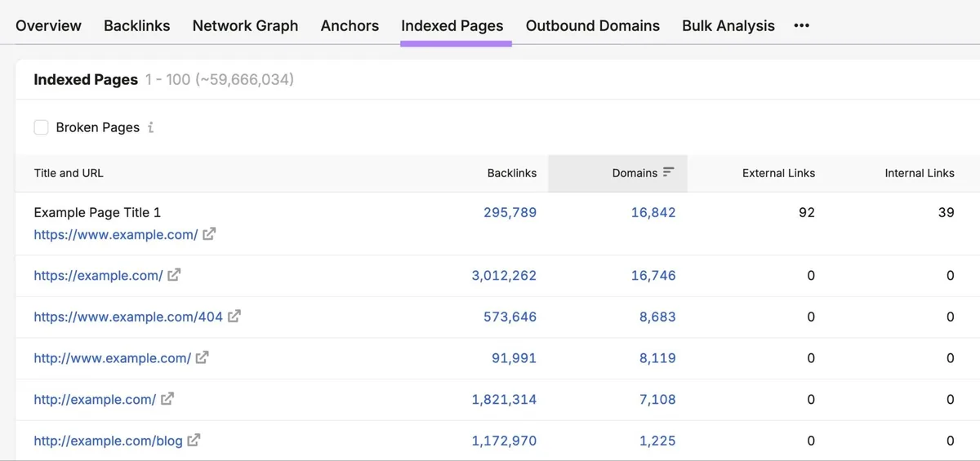Open external link icon for http://www.example.com/

point(203,357)
